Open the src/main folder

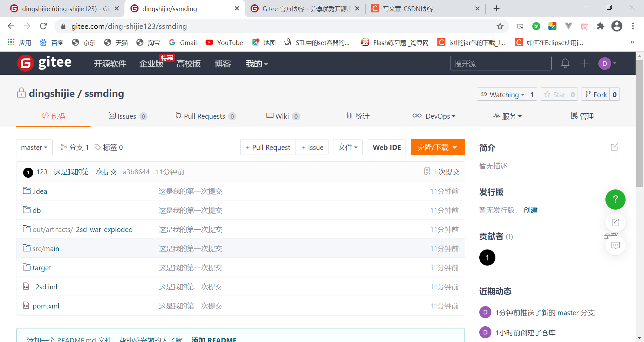coord(46,248)
